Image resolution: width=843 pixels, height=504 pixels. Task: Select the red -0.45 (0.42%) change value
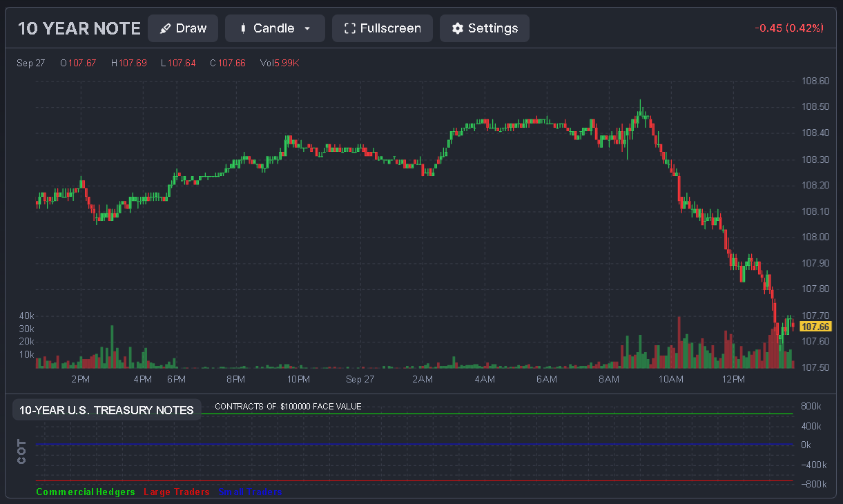(x=789, y=28)
